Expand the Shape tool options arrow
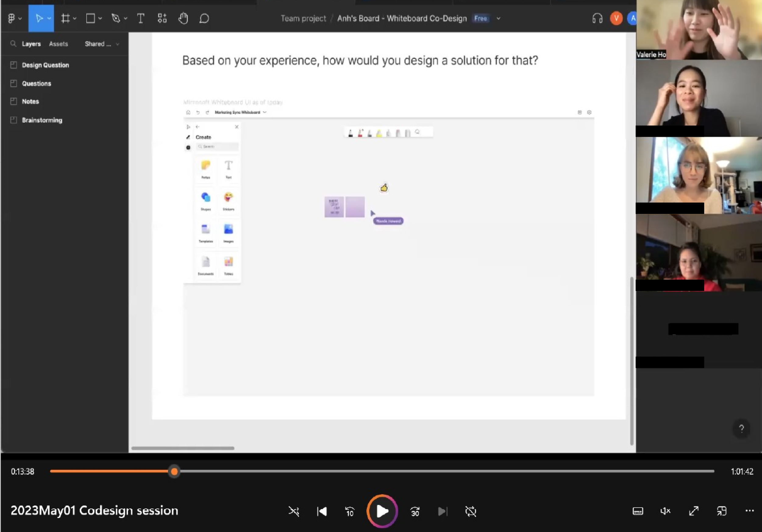The image size is (762, 532). (100, 18)
